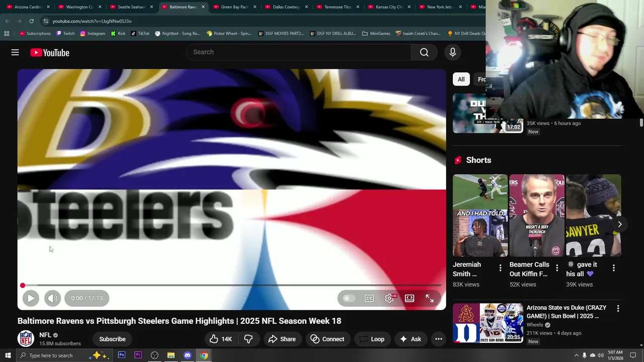Click the search magnifier button

tap(424, 52)
